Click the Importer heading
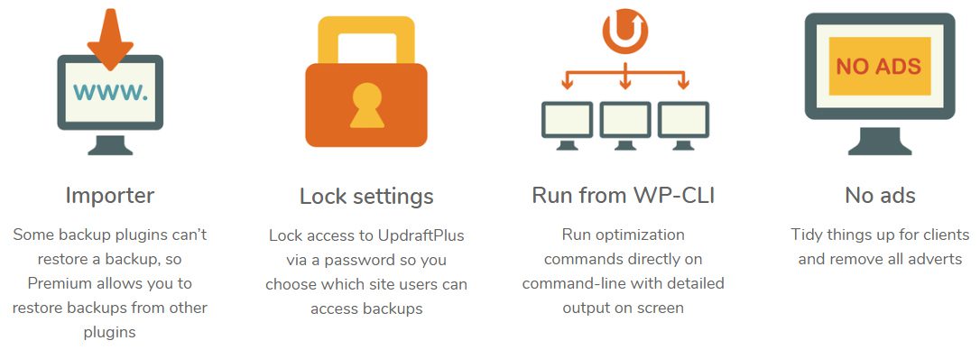 click(110, 196)
